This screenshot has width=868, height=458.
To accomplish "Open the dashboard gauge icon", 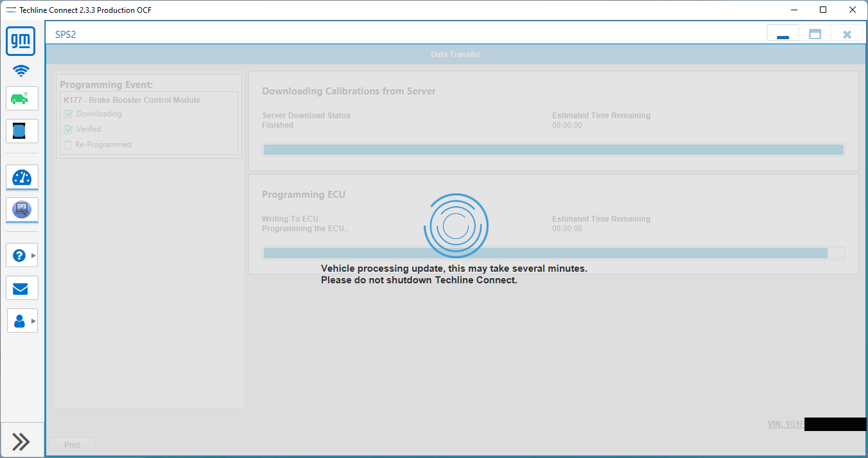I will pos(22,177).
